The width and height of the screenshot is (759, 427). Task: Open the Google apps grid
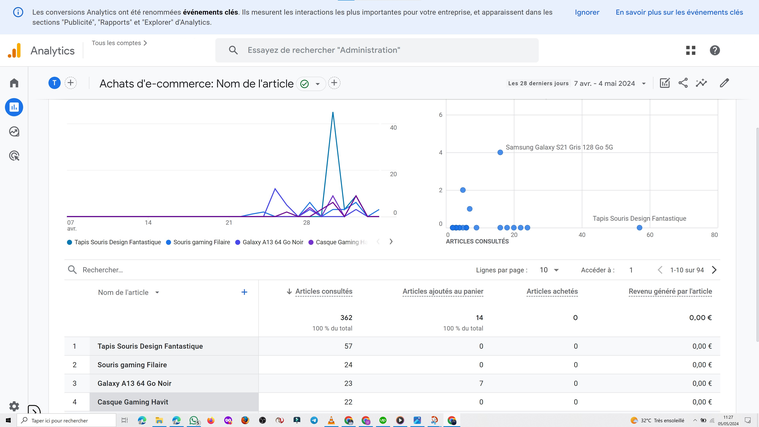pyautogui.click(x=690, y=50)
